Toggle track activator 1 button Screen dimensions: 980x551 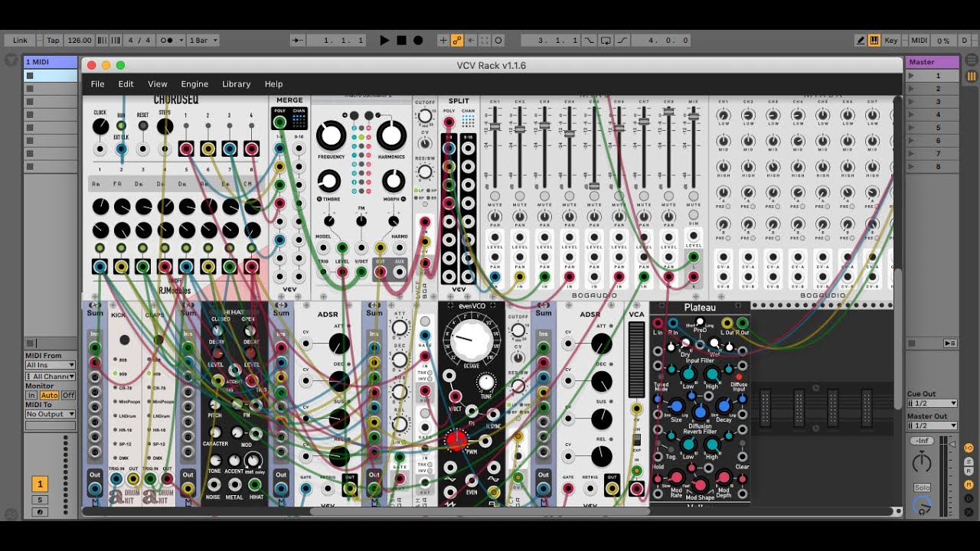39,484
